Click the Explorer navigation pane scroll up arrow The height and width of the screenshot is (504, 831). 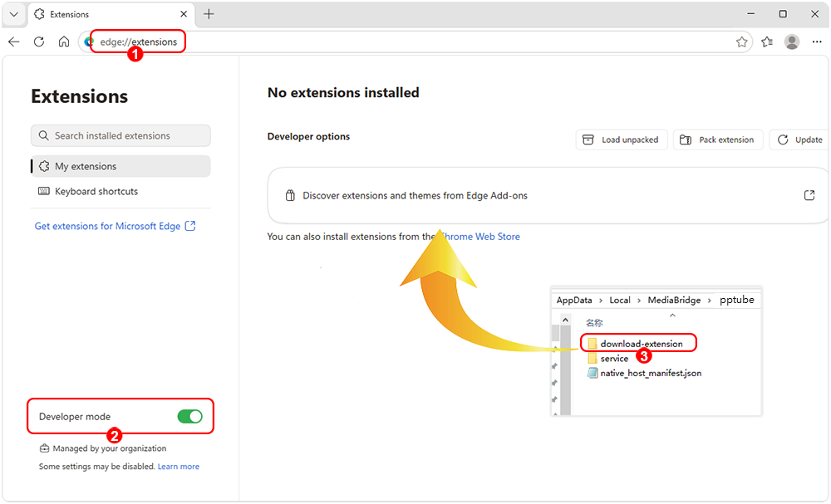tap(565, 321)
